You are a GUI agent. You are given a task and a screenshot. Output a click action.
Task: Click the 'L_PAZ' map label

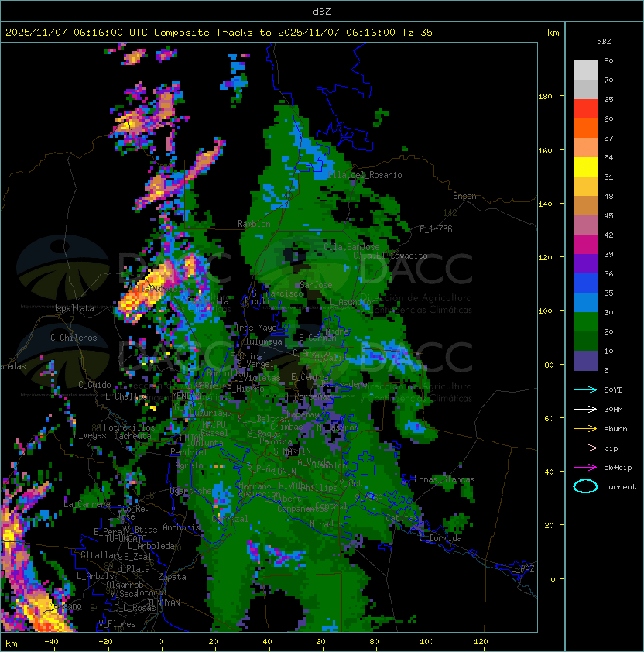(522, 569)
